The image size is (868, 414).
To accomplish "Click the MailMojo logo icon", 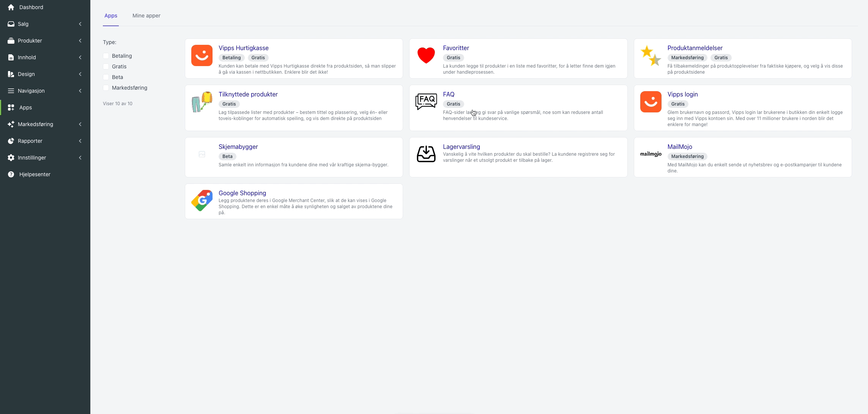I will tap(651, 154).
